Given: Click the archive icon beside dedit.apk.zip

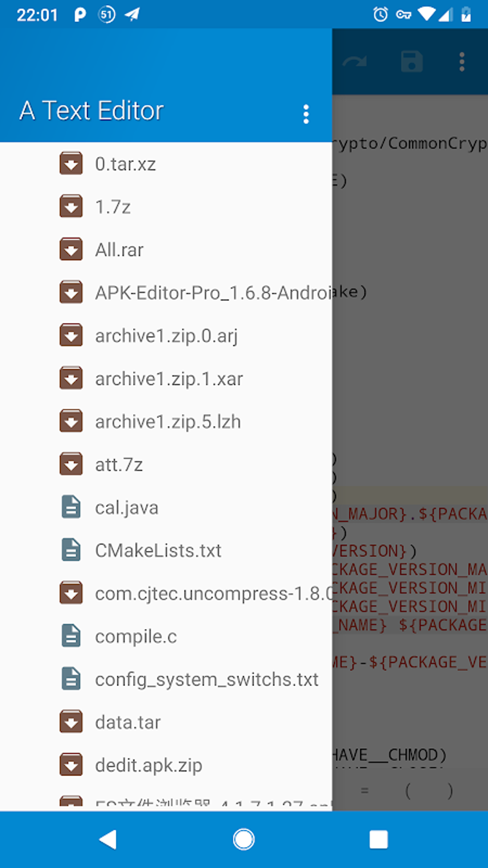Looking at the screenshot, I should tap(71, 765).
